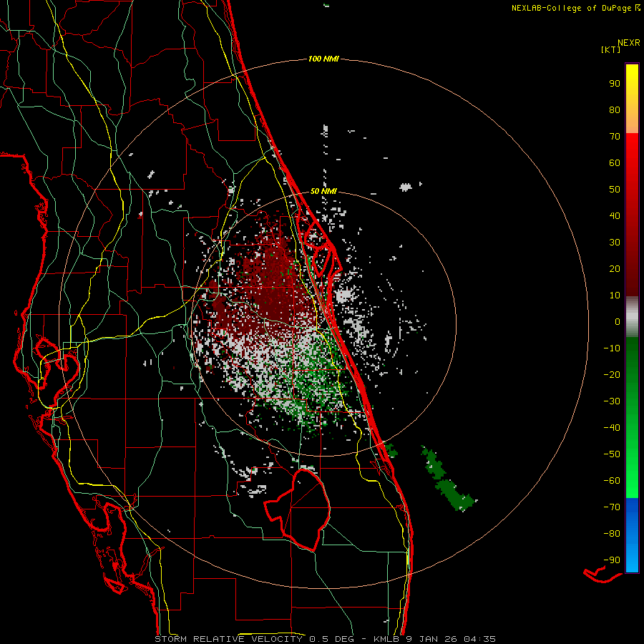Click the gray zero segment of color bar

632,316
